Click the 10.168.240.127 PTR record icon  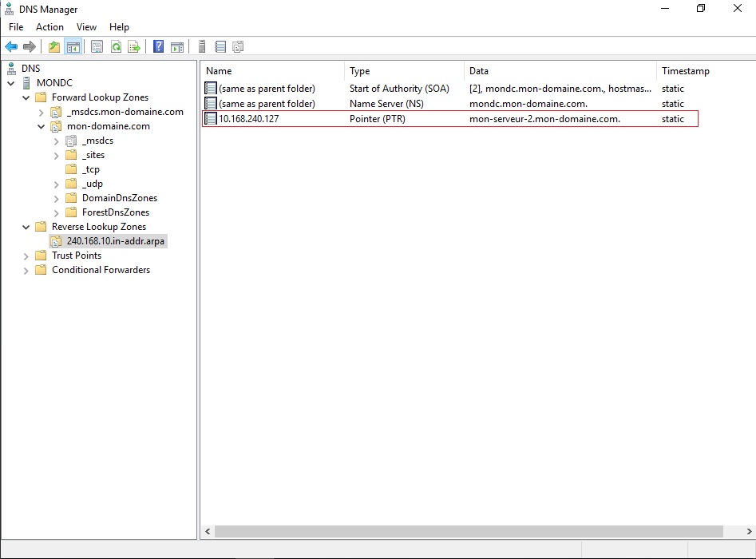(x=211, y=119)
